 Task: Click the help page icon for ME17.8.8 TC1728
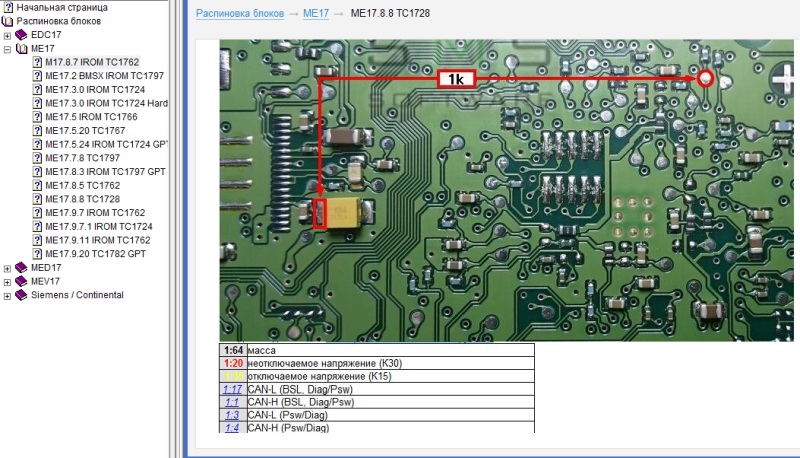(x=37, y=199)
